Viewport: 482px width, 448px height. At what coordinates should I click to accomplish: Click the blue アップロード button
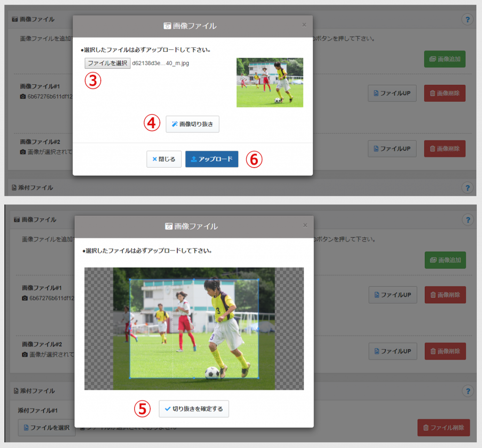(212, 159)
